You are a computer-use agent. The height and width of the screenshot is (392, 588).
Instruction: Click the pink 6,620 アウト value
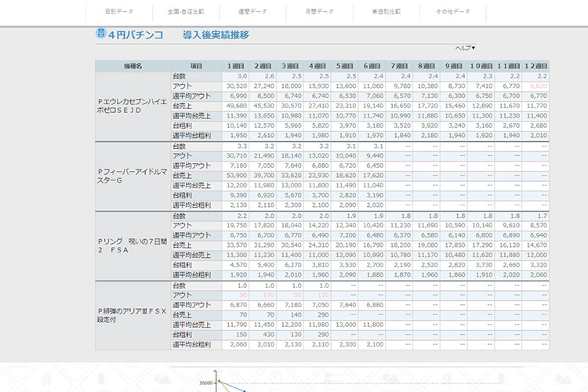coord(539,86)
